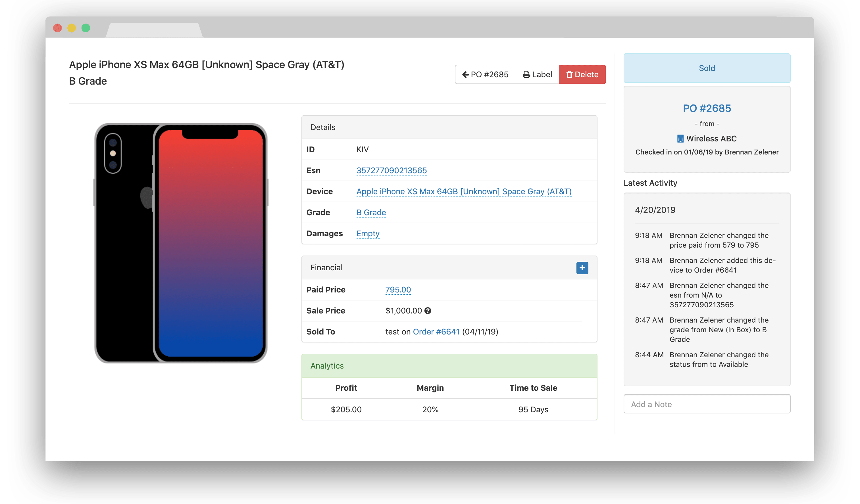The image size is (860, 504).
Task: Click the question mark beside Sale Price
Action: click(428, 311)
